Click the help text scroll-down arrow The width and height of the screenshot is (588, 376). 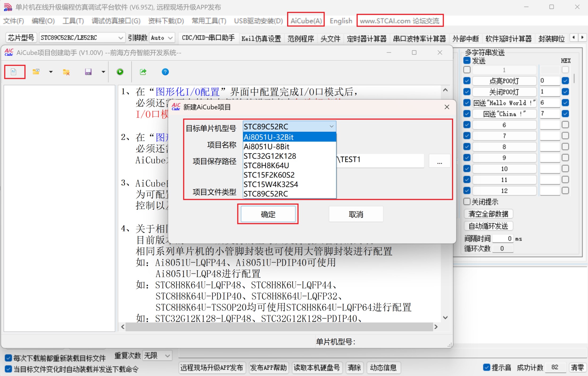[445, 318]
